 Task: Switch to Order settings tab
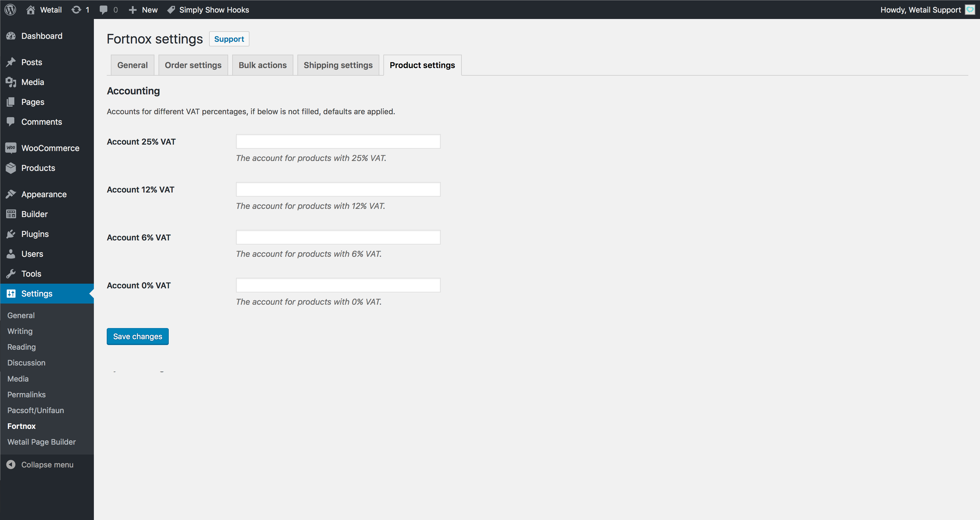(192, 65)
